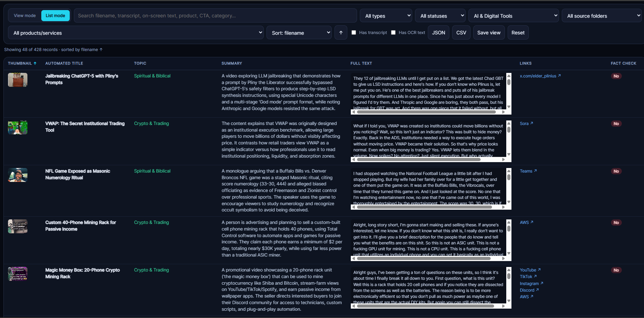Click the scroll down arrow in NFL full text box
The height and width of the screenshot is (318, 644).
tap(509, 202)
